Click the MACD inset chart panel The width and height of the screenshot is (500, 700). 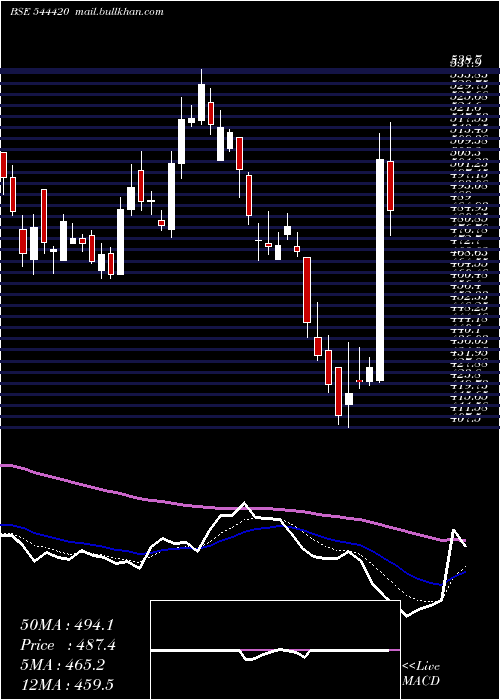pyautogui.click(x=275, y=650)
